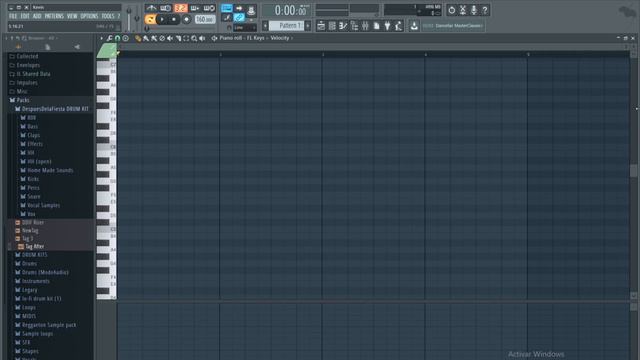Expand the Reggaeton Sample pack folder

pyautogui.click(x=46, y=325)
